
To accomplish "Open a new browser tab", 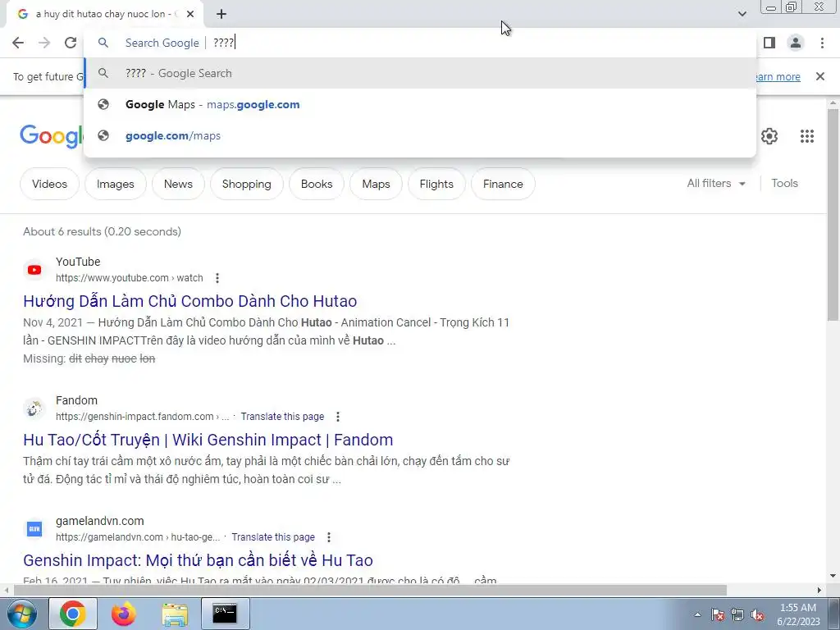I will [221, 14].
